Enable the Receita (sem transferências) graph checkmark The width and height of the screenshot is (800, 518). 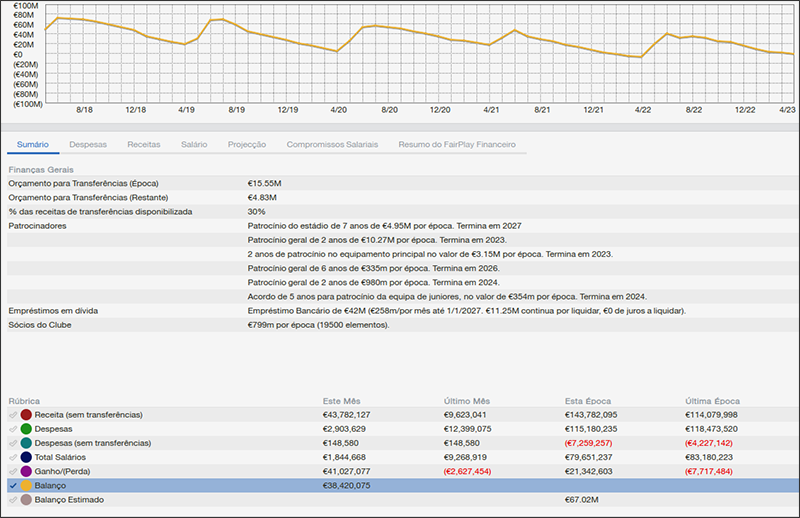[x=13, y=414]
